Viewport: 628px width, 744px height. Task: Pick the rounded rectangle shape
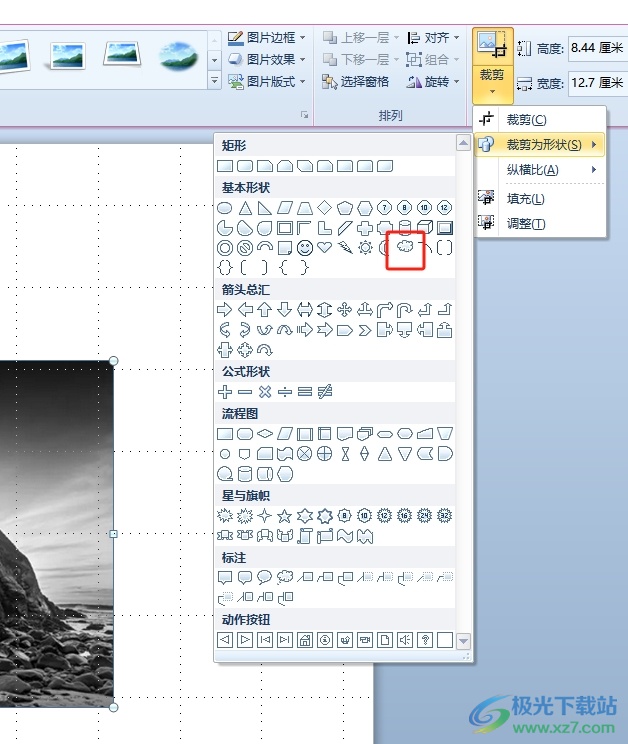245,166
